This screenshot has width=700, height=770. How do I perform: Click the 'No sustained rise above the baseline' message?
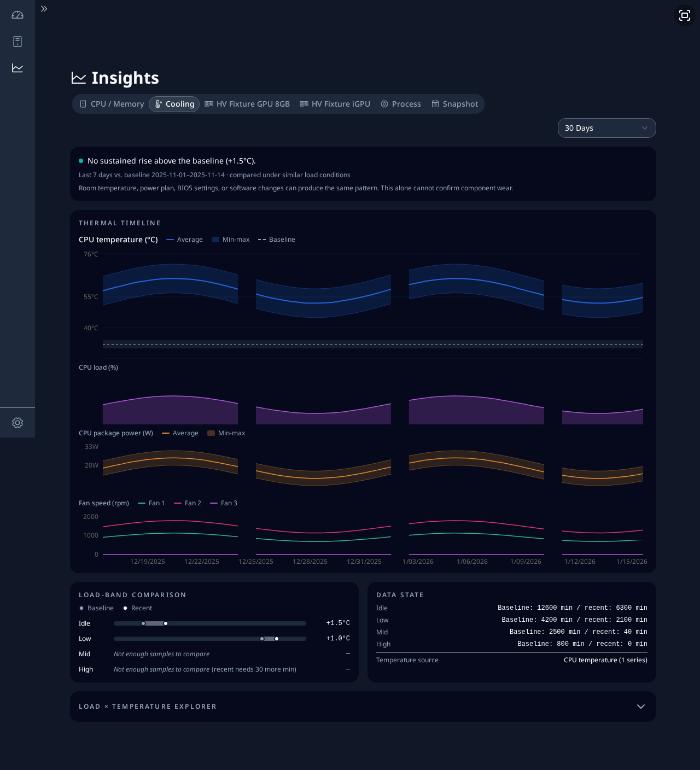pyautogui.click(x=172, y=161)
